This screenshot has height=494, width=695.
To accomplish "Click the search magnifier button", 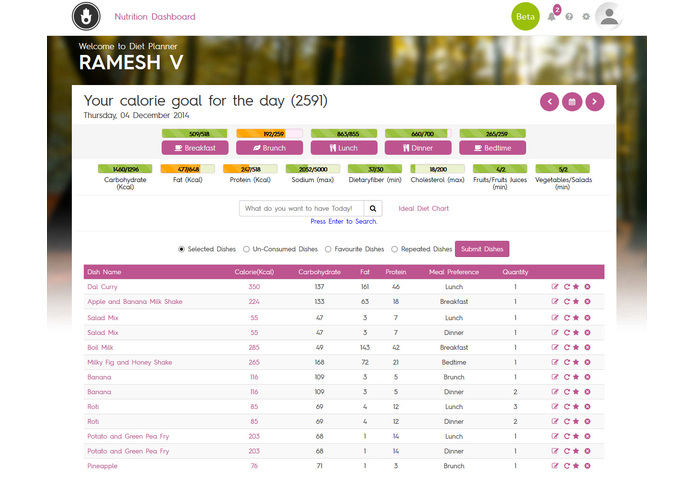I will 373,208.
